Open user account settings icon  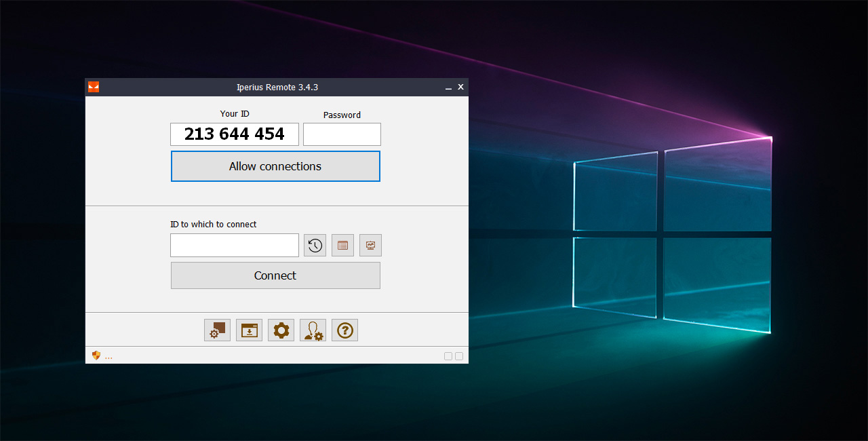click(x=313, y=330)
